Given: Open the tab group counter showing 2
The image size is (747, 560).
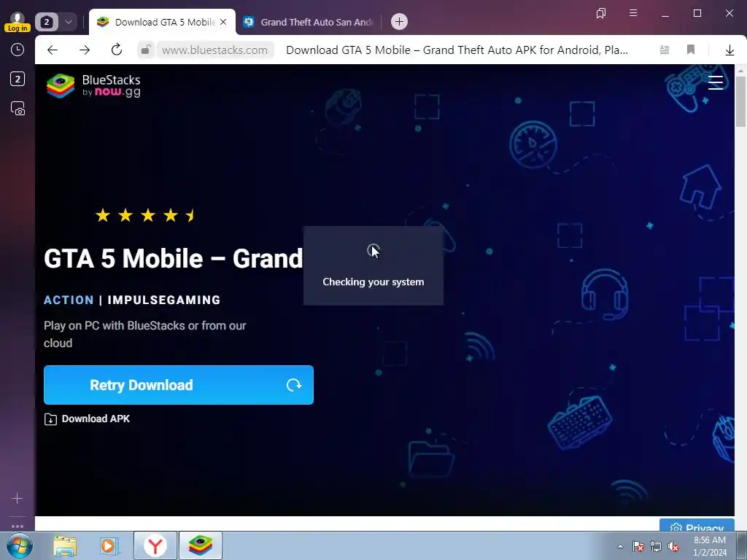Looking at the screenshot, I should [x=46, y=22].
